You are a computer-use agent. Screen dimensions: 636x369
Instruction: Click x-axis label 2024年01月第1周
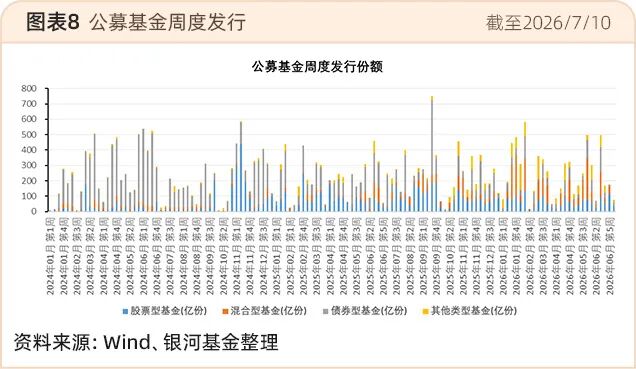point(50,256)
